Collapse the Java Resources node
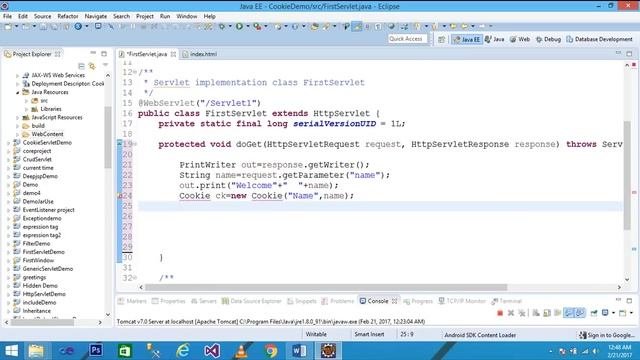The height and width of the screenshot is (360, 640). coord(17,92)
